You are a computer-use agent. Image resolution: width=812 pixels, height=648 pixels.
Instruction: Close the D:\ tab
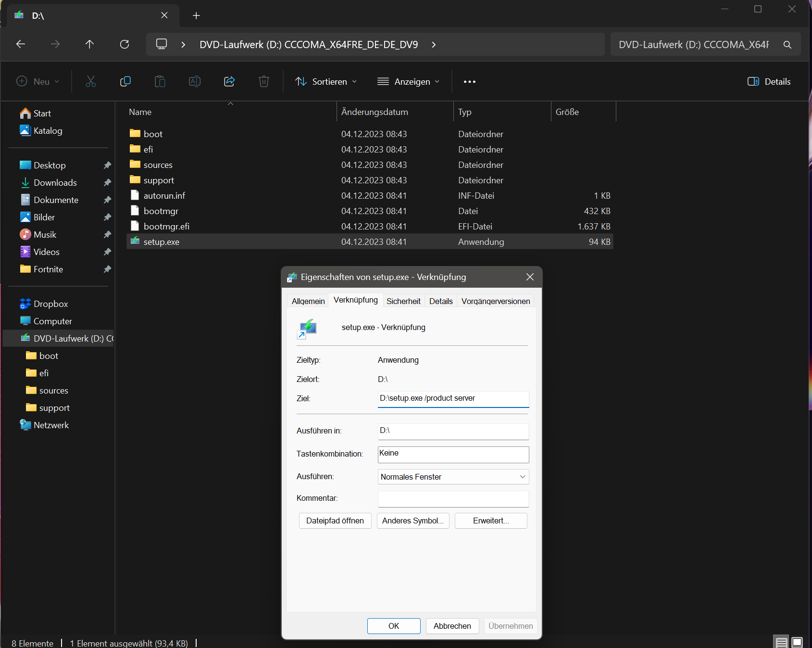pos(164,15)
